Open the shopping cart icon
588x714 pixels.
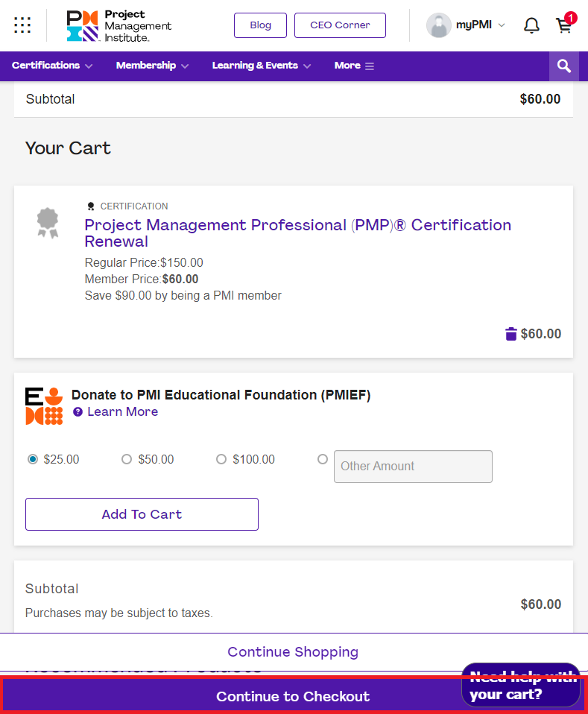pyautogui.click(x=565, y=25)
